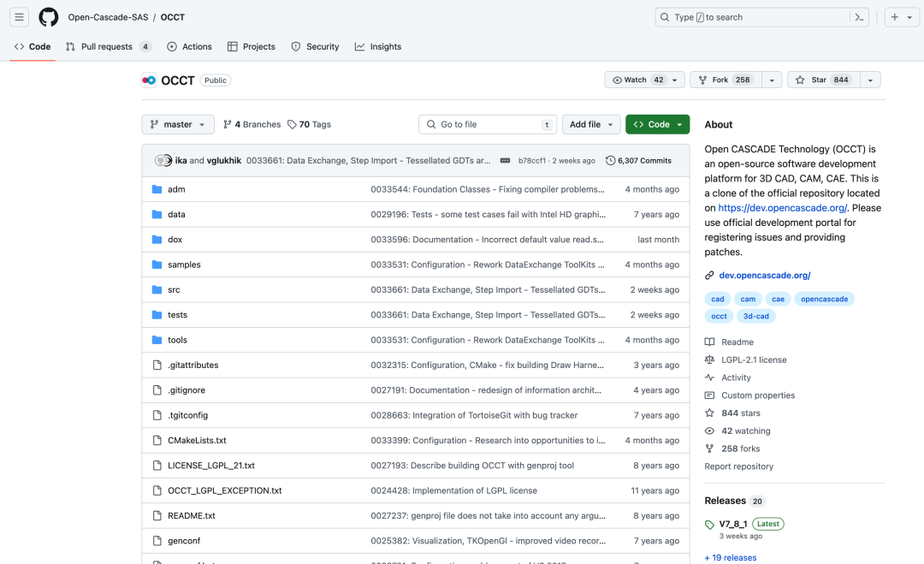The image size is (924, 564).
Task: Open the b78ccf1 commit hash
Action: click(x=532, y=160)
